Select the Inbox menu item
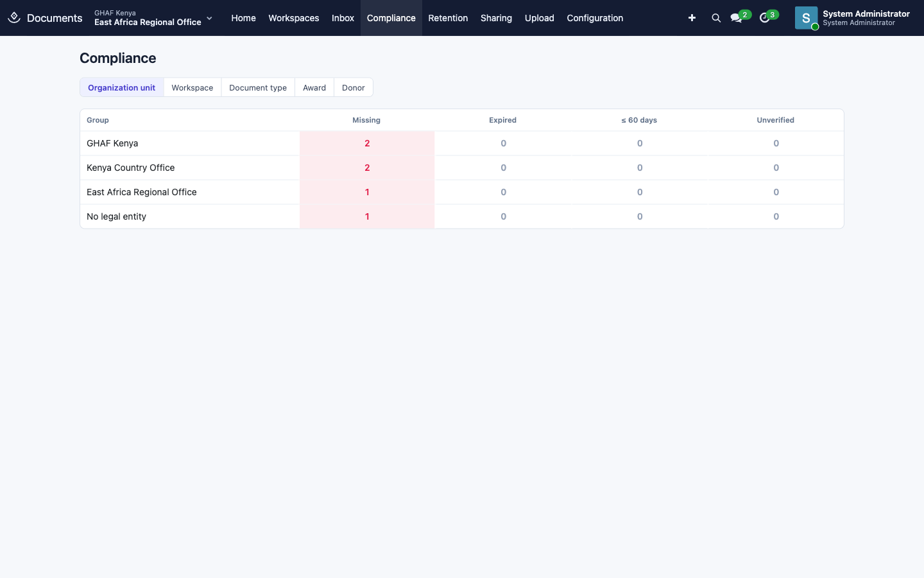924x578 pixels. (x=343, y=18)
